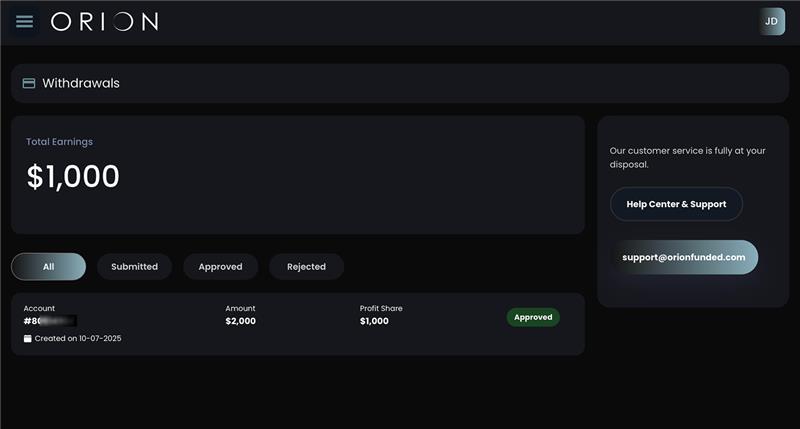Select the All filter tab
Viewport: 800px width, 429px height.
tap(48, 267)
